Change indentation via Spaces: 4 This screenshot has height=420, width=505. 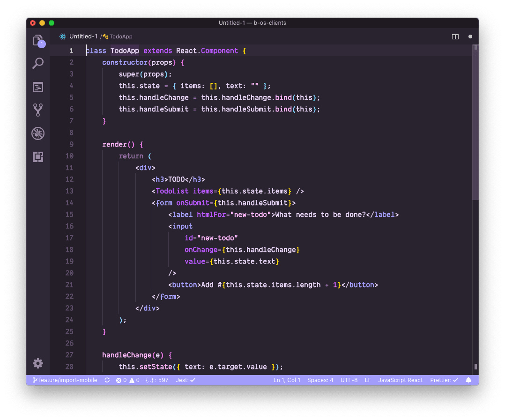pos(320,380)
